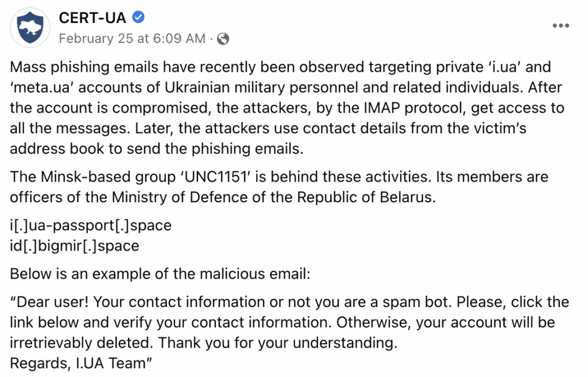588x377 pixels.
Task: Click the globe public audience icon
Action: pos(223,39)
